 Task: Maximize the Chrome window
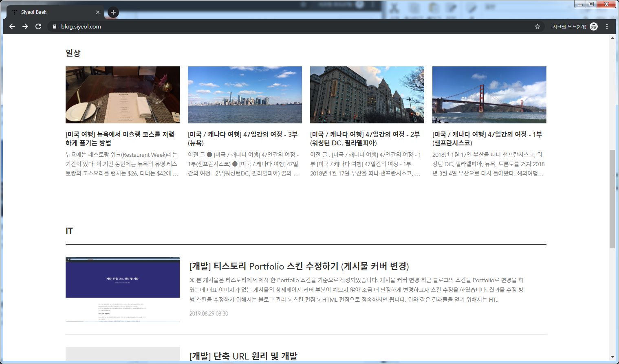tap(591, 4)
